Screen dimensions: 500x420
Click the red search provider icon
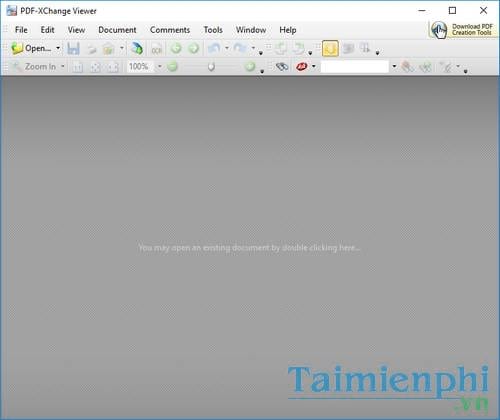tap(302, 67)
